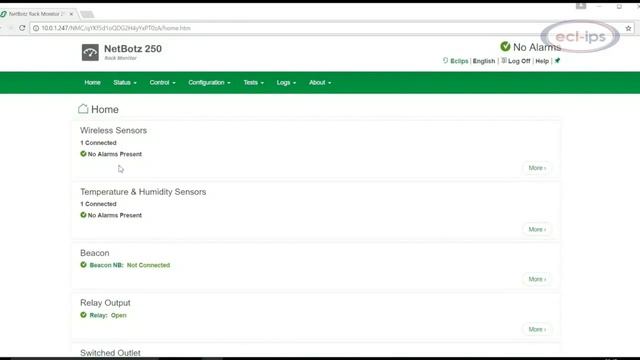Click More in Wireless Sensors section
This screenshot has height=360, width=640.
537,168
